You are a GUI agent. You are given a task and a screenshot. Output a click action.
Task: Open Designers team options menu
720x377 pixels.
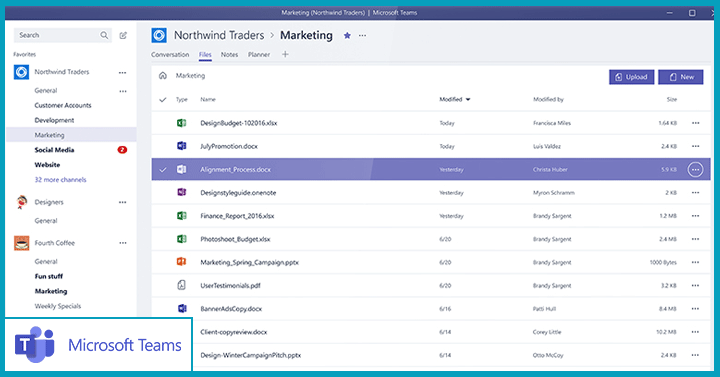click(x=123, y=202)
